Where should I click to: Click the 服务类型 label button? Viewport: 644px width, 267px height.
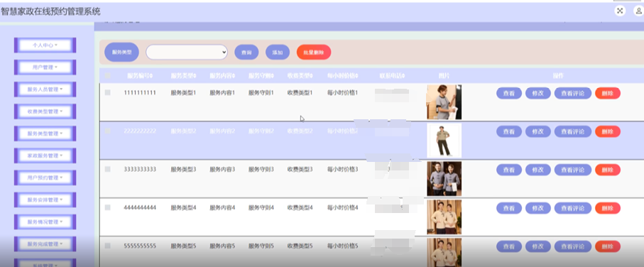121,52
